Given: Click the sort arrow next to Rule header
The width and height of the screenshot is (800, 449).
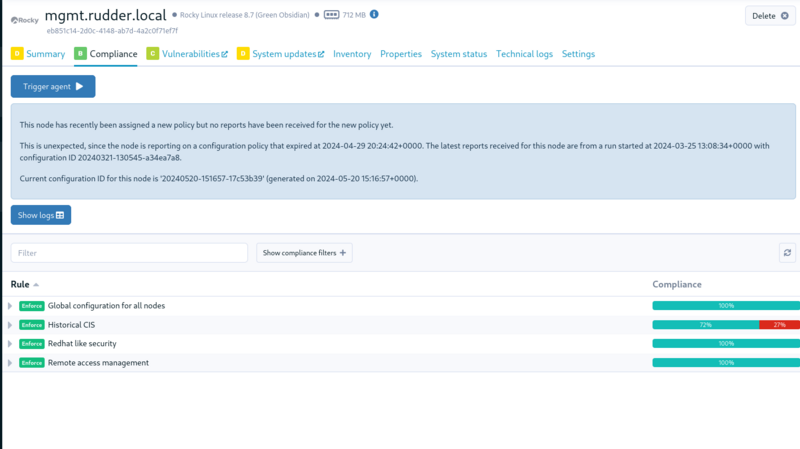Looking at the screenshot, I should [36, 285].
